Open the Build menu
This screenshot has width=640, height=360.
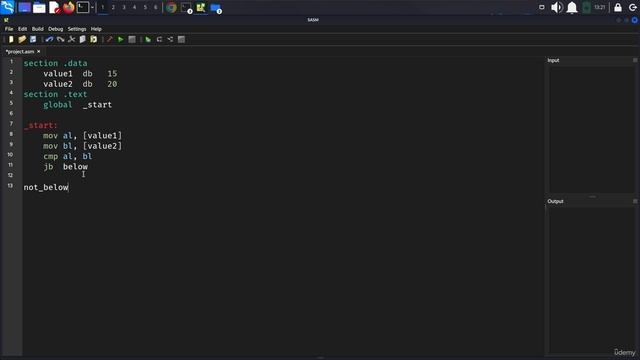38,29
